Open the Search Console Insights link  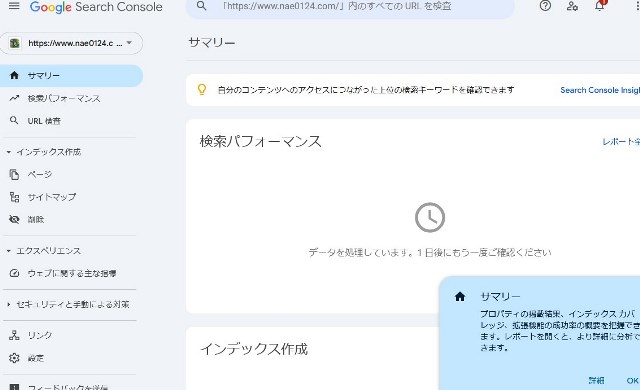click(x=600, y=90)
